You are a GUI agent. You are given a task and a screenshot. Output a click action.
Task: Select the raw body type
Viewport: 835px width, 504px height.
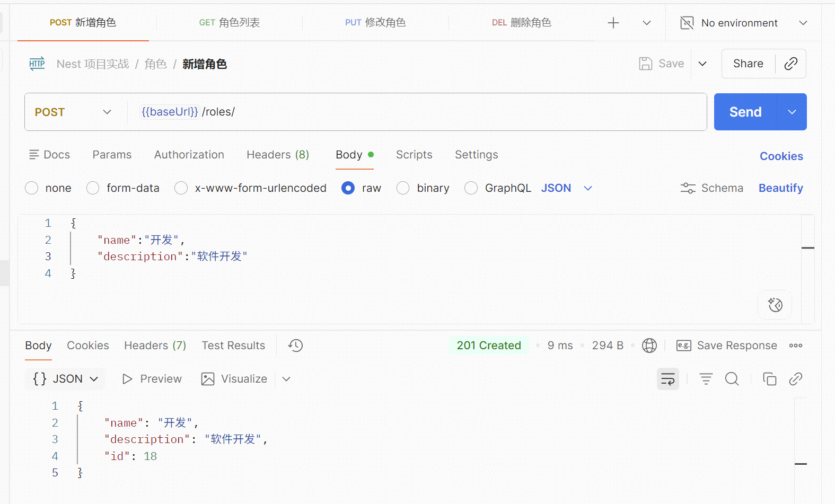(348, 188)
